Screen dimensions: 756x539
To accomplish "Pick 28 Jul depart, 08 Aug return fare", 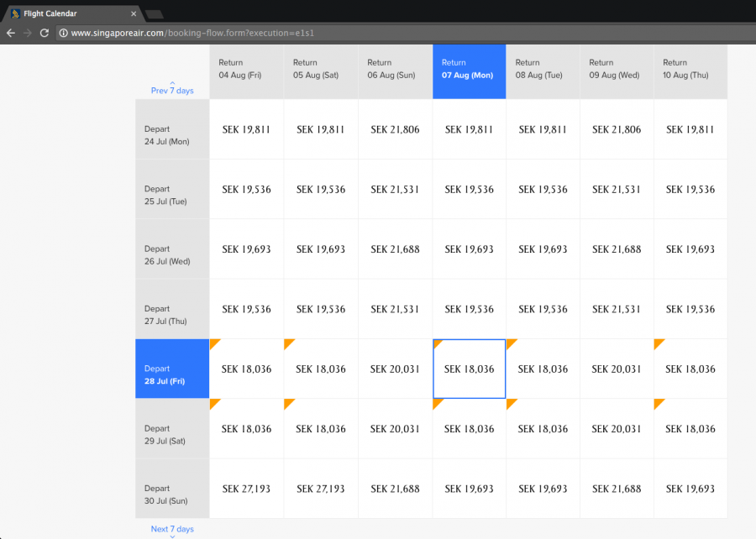I will point(543,369).
